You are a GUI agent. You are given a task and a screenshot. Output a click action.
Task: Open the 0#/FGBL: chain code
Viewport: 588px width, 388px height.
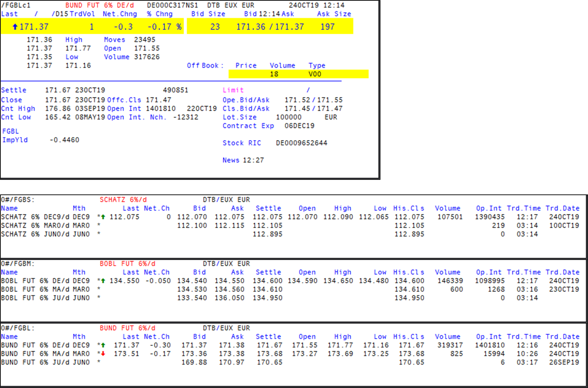click(18, 328)
